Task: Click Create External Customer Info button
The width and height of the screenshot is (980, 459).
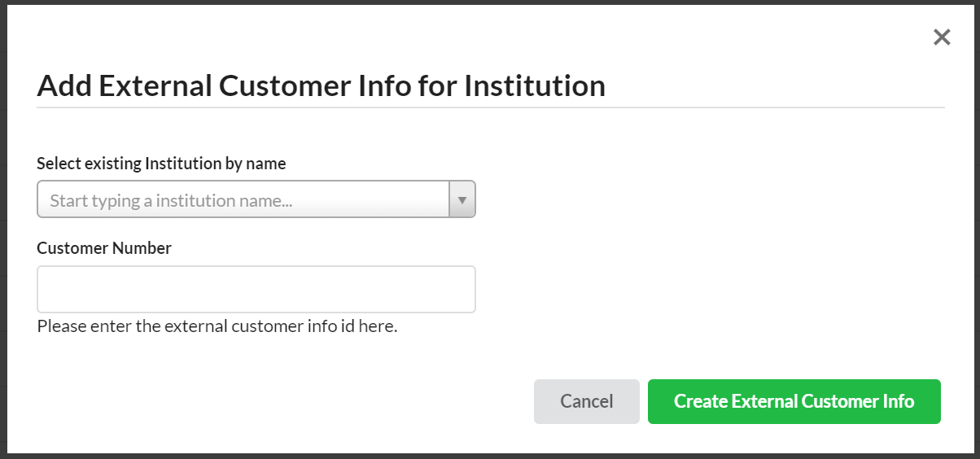Action: pyautogui.click(x=794, y=401)
